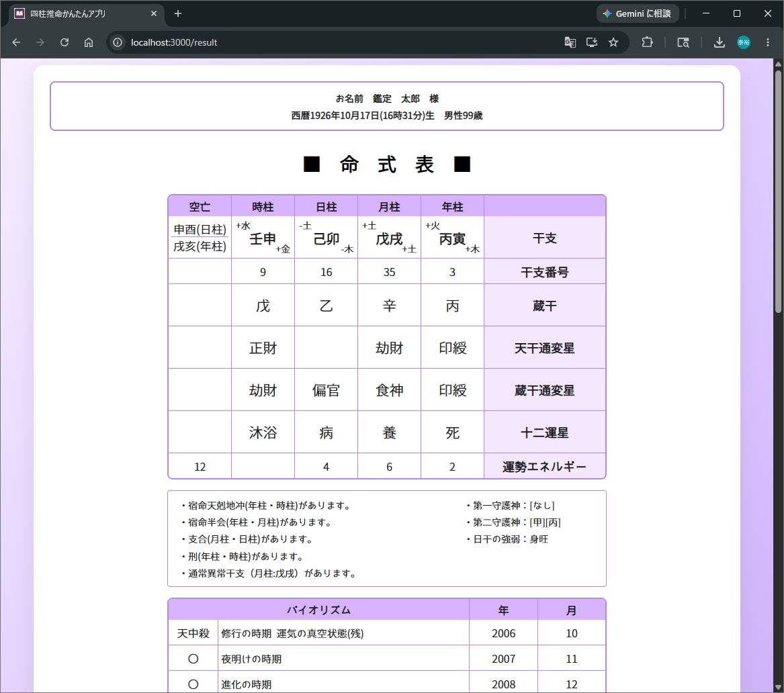Open browser downloads
The width and height of the screenshot is (784, 693).
tap(719, 42)
